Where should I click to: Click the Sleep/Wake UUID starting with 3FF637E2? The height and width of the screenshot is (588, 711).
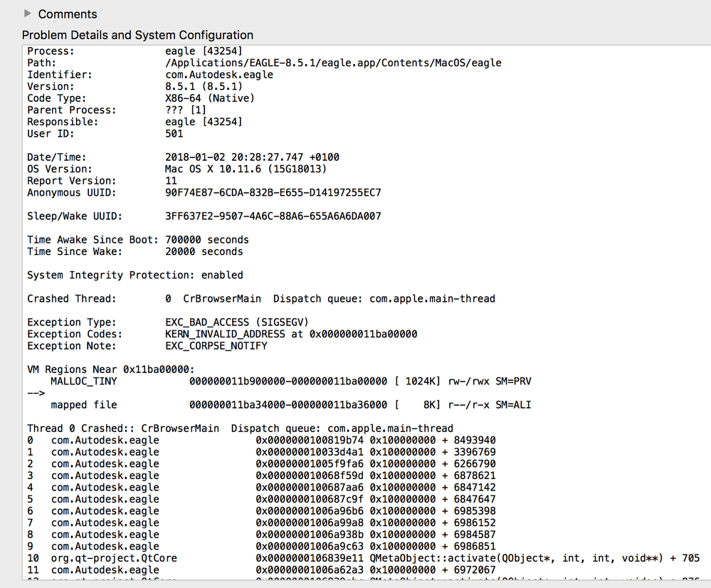pos(273,216)
